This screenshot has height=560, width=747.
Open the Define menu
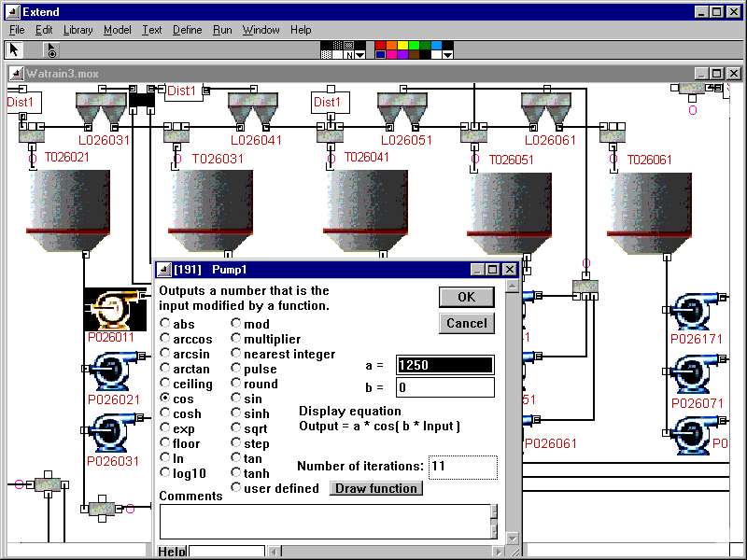pyautogui.click(x=188, y=30)
